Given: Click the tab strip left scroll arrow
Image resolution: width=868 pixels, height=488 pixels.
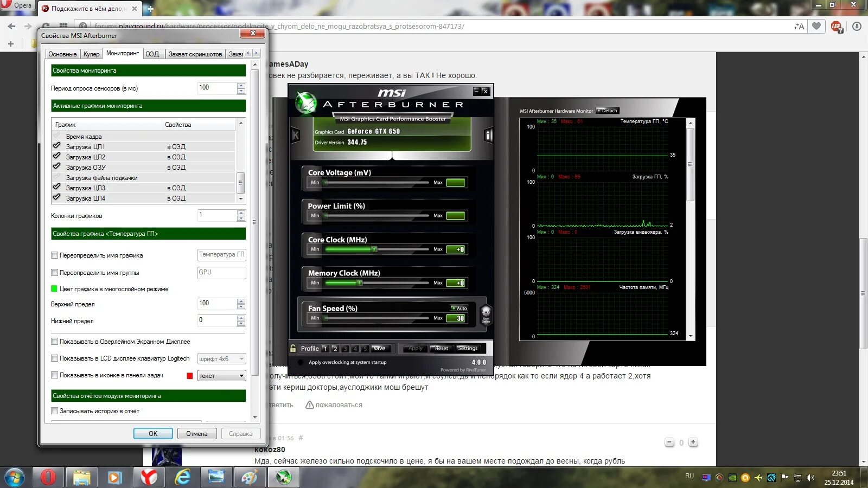Looking at the screenshot, I should point(248,53).
